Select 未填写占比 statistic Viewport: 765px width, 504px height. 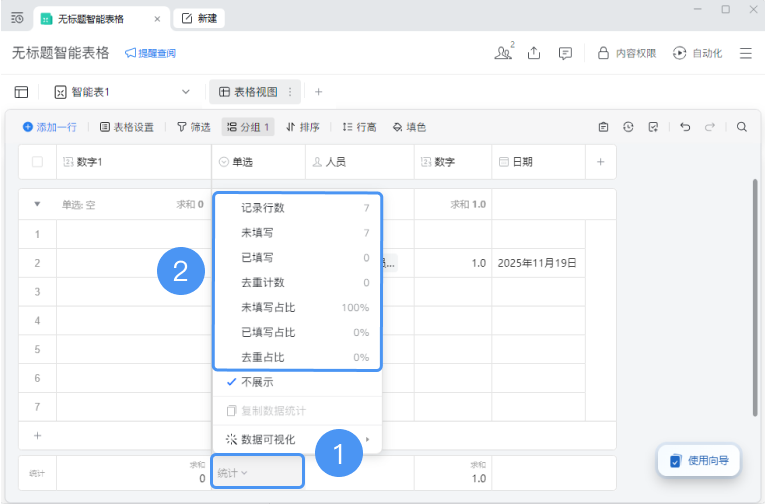click(x=297, y=307)
